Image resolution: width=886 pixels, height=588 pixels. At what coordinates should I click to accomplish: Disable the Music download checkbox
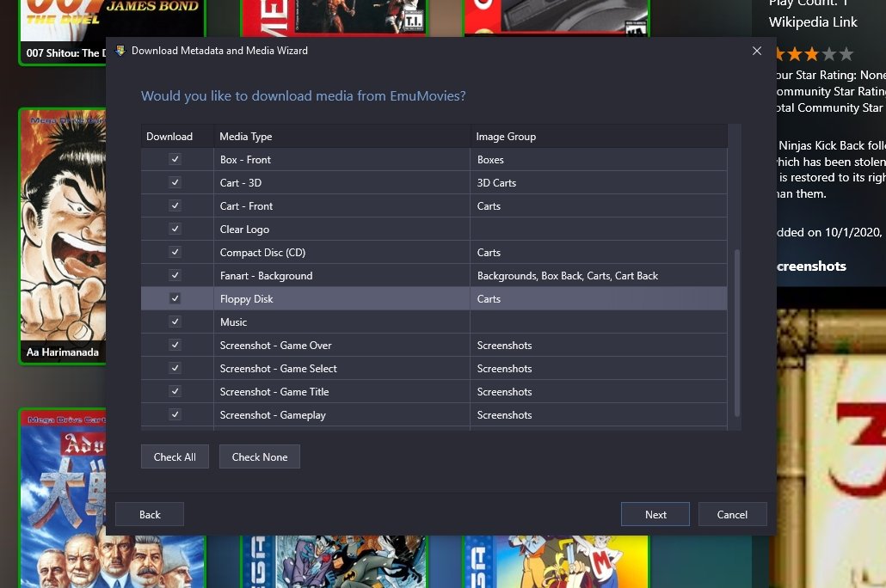[175, 322]
